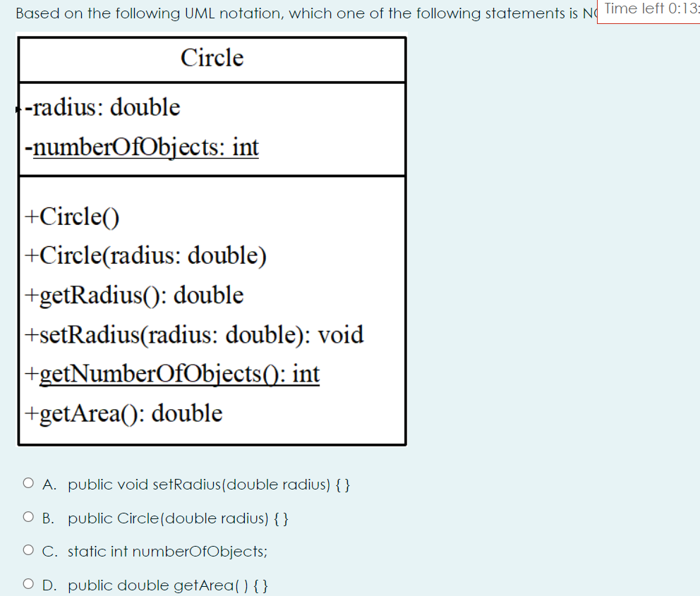Image resolution: width=700 pixels, height=596 pixels.
Task: Click the '+getRadius(): double' method entry
Action: click(134, 295)
